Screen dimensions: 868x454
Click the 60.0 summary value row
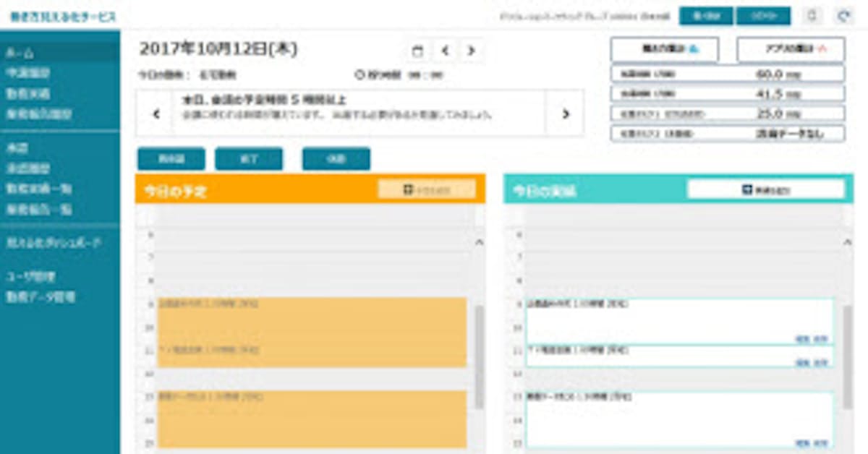pyautogui.click(x=727, y=74)
